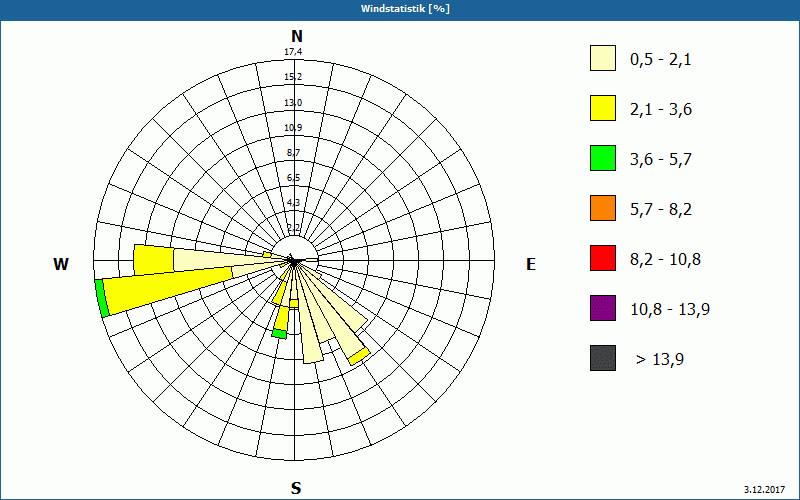Click the 10,9 radial axis value
Viewport: 800px width, 500px height.
(293, 128)
